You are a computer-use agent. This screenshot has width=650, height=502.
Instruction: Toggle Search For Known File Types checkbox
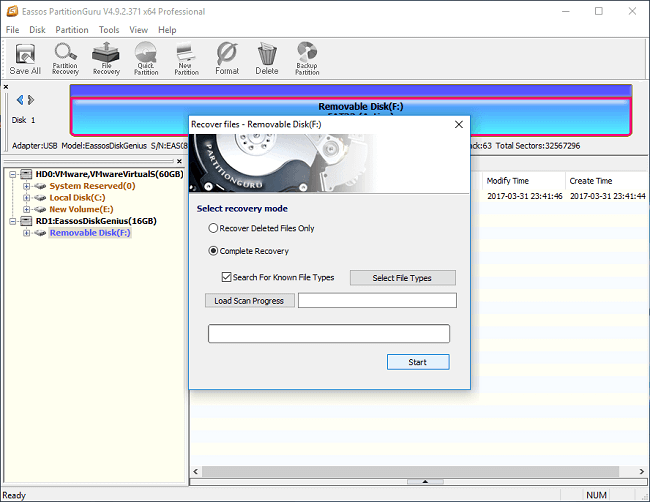pos(226,277)
